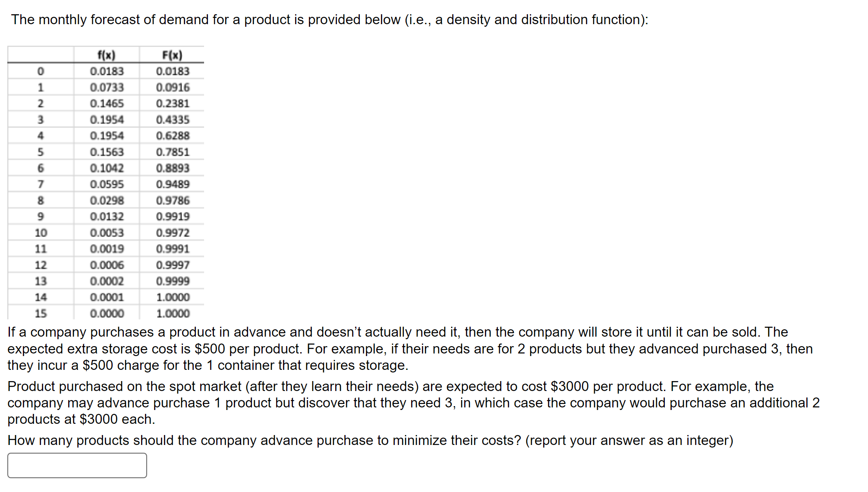The height and width of the screenshot is (492, 868).
Task: Click the row label 0
Action: [x=41, y=71]
